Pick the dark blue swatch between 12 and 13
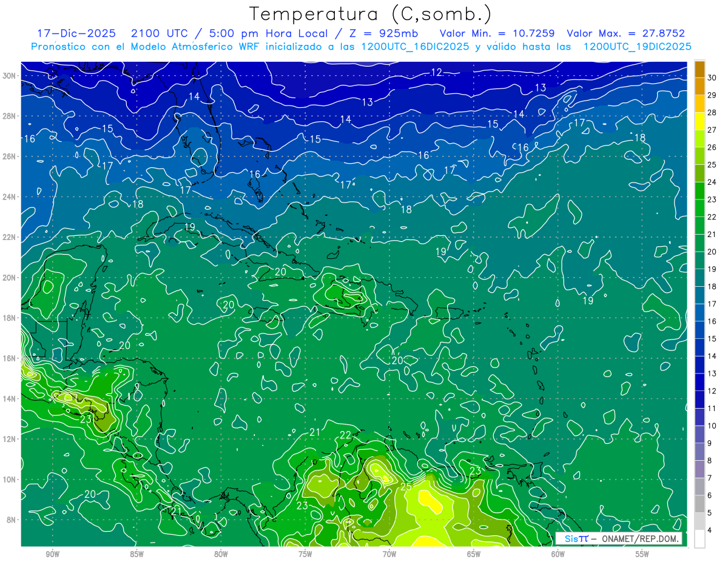Screen dimensions: 728x562 click(699, 383)
